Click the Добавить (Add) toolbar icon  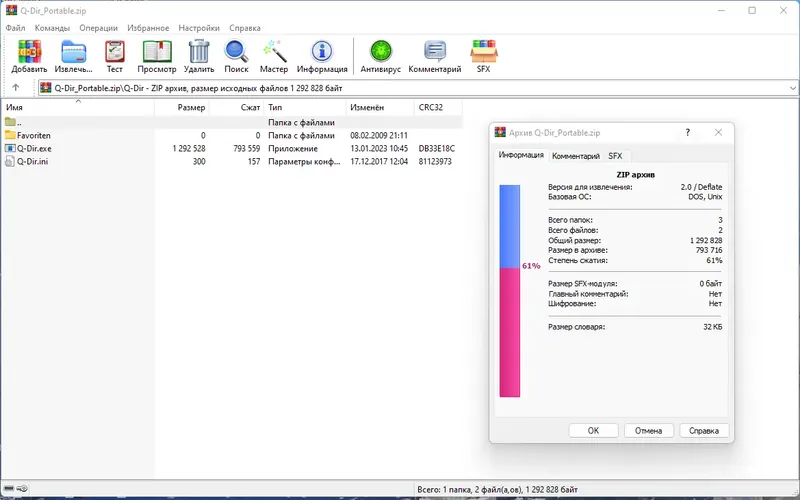pyautogui.click(x=29, y=52)
